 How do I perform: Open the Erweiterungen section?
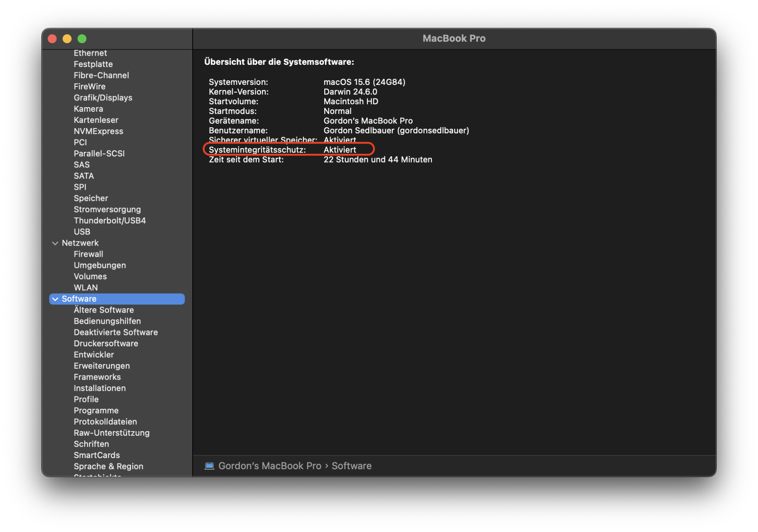pyautogui.click(x=102, y=366)
